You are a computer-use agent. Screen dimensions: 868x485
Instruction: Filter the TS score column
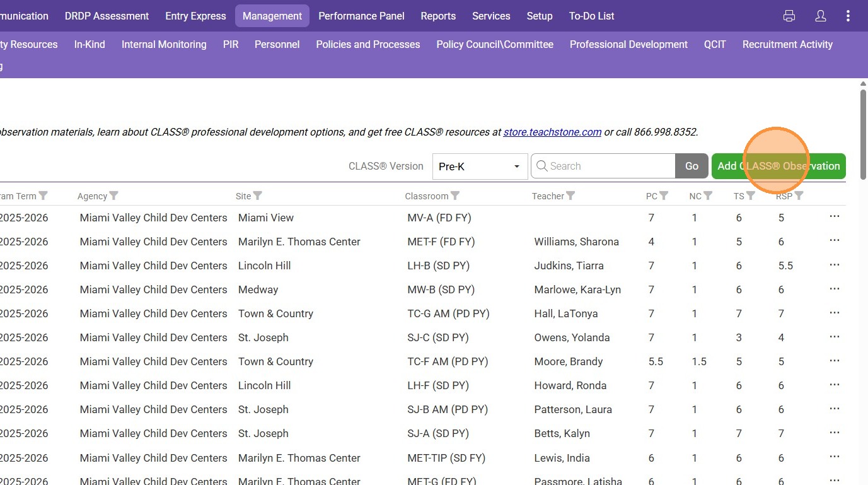click(x=751, y=196)
